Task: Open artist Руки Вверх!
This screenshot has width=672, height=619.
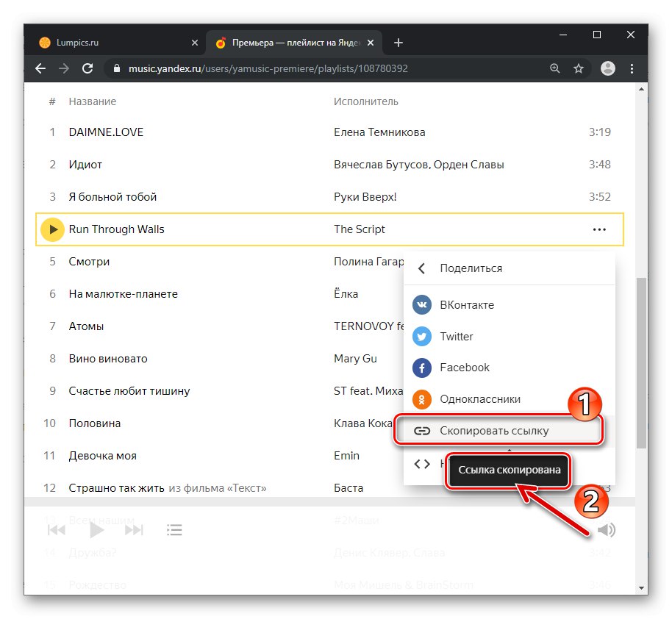Action: point(365,197)
